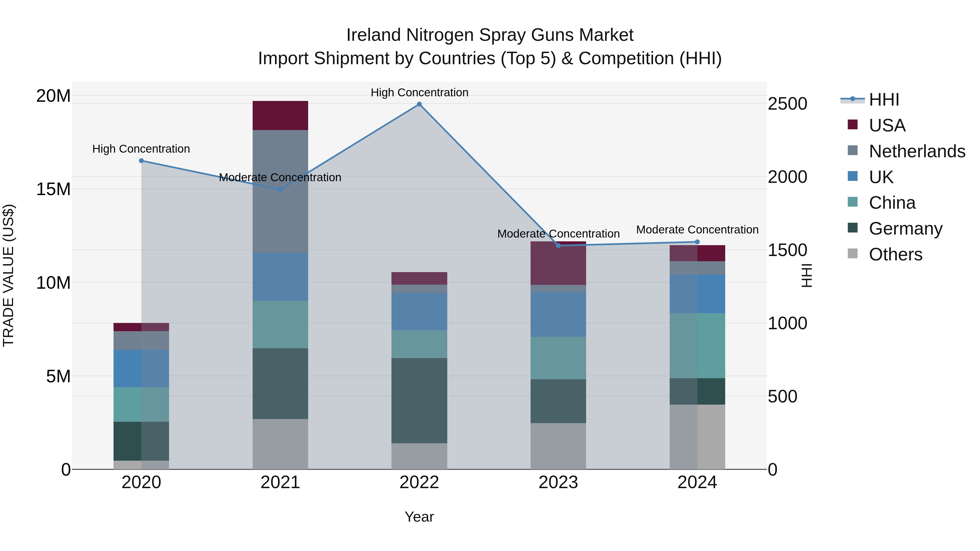Click the Moderate Concentration label at 2024
The image size is (980, 551).
click(x=697, y=230)
